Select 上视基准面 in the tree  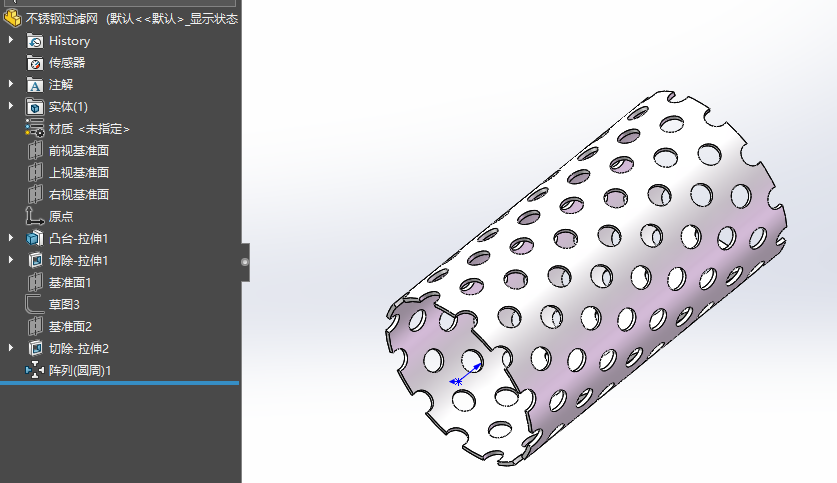(79, 172)
